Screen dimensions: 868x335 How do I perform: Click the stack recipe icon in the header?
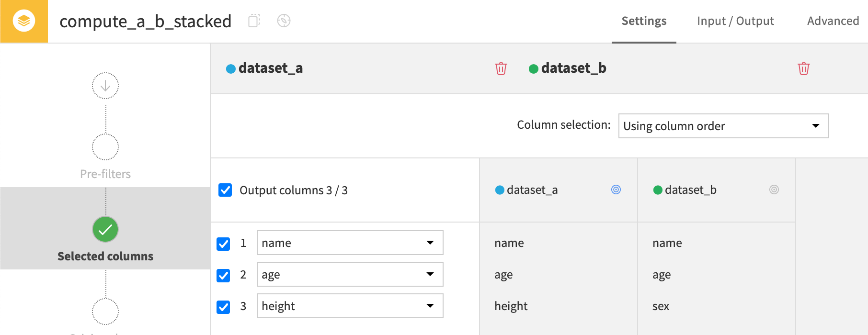pyautogui.click(x=24, y=21)
